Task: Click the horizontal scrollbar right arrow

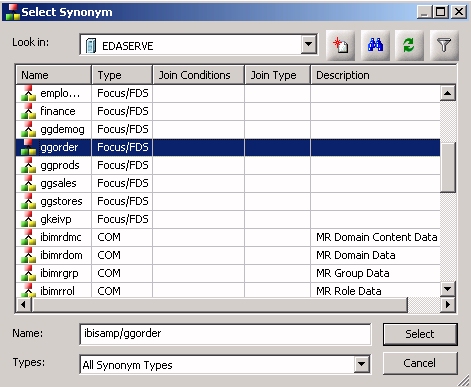Action: pos(448,305)
